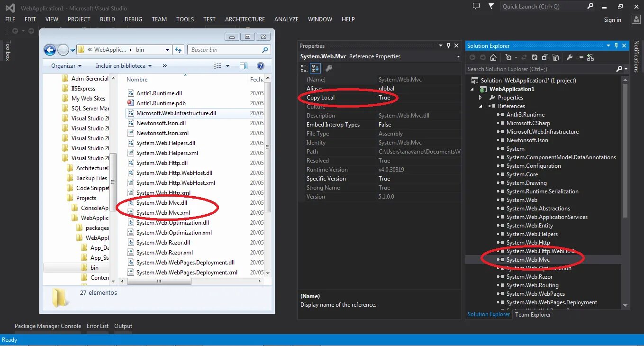Open Explorer help question mark icon

click(260, 66)
